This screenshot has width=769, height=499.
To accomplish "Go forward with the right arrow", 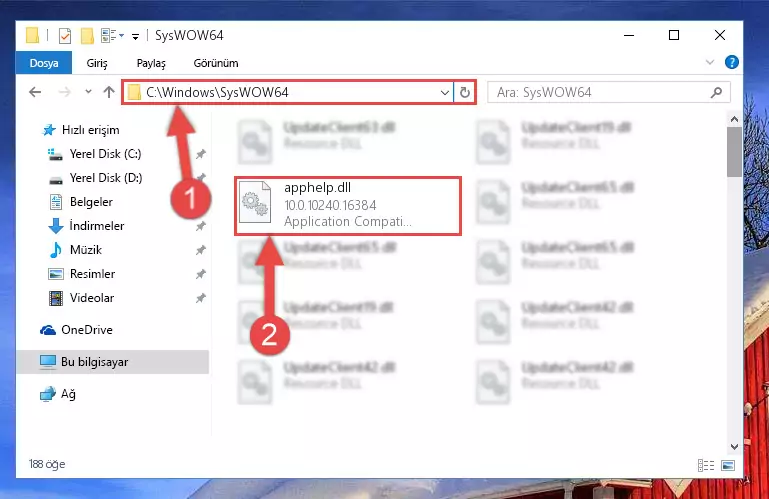I will tap(65, 92).
